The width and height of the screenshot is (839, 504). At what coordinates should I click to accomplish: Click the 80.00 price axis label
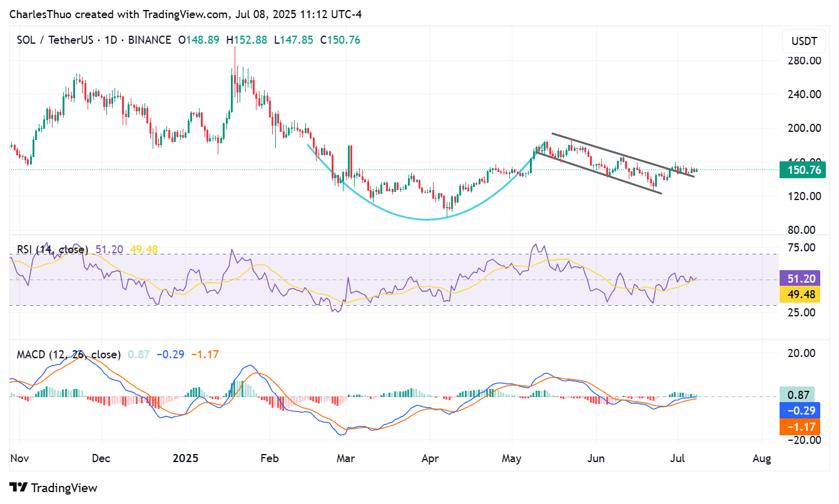click(x=803, y=230)
